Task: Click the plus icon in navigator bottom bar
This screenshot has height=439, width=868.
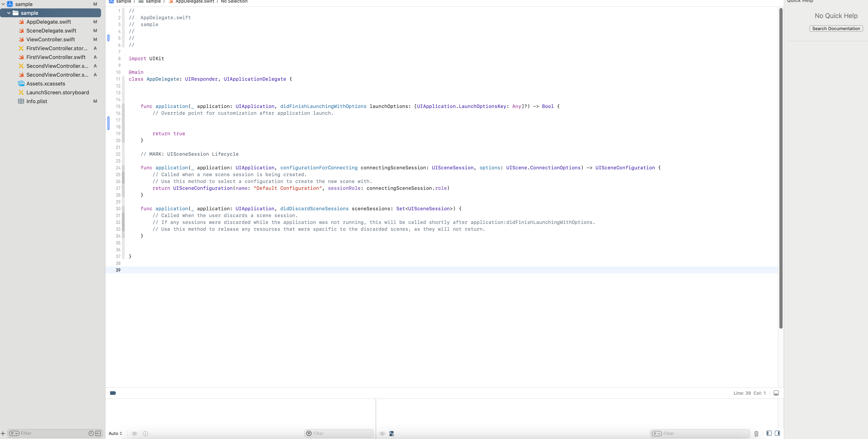Action: (3, 434)
